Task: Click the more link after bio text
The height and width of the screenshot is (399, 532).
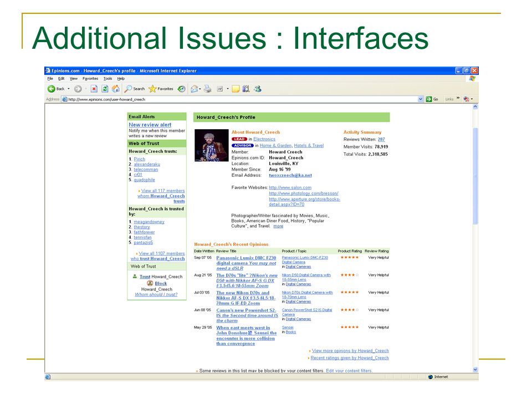Action: (x=278, y=226)
